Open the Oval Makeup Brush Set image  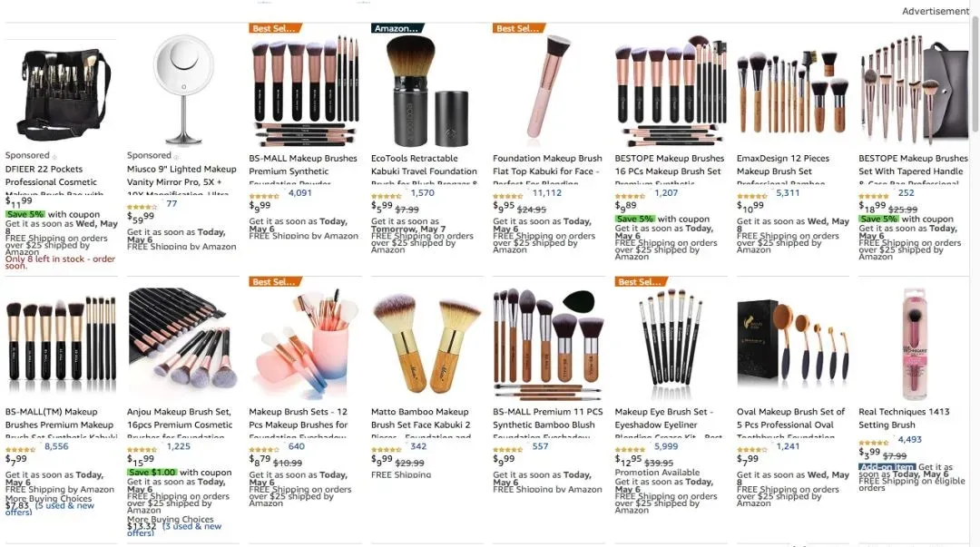point(792,342)
